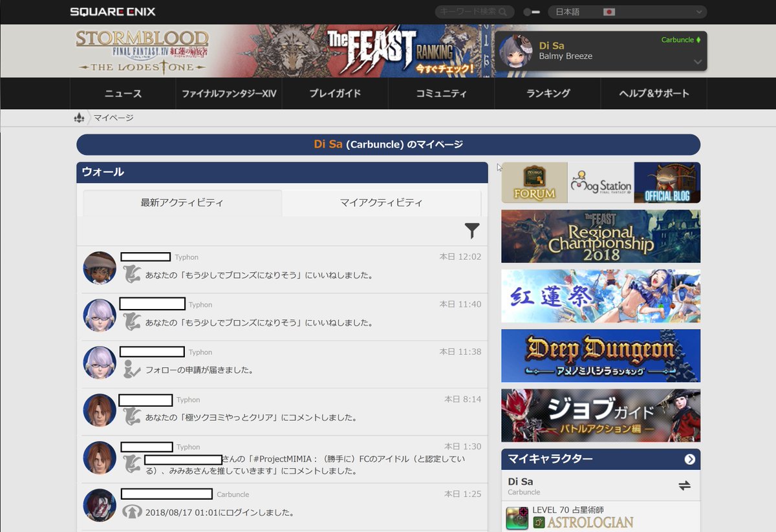Click the マイページ breadcrumb text
Image resolution: width=776 pixels, height=532 pixels.
(113, 118)
